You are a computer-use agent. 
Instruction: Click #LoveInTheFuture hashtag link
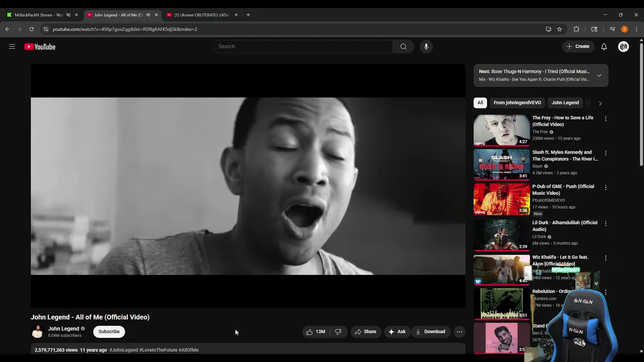coord(158,350)
